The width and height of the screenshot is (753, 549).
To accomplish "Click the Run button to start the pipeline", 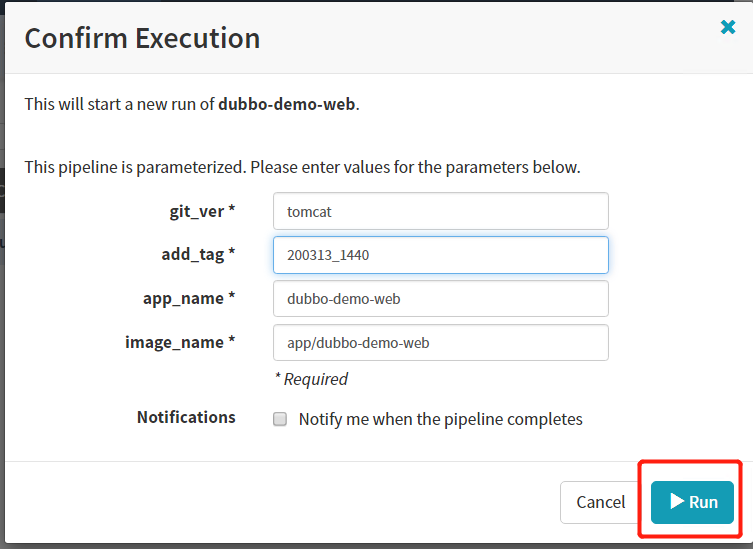I will tap(692, 502).
